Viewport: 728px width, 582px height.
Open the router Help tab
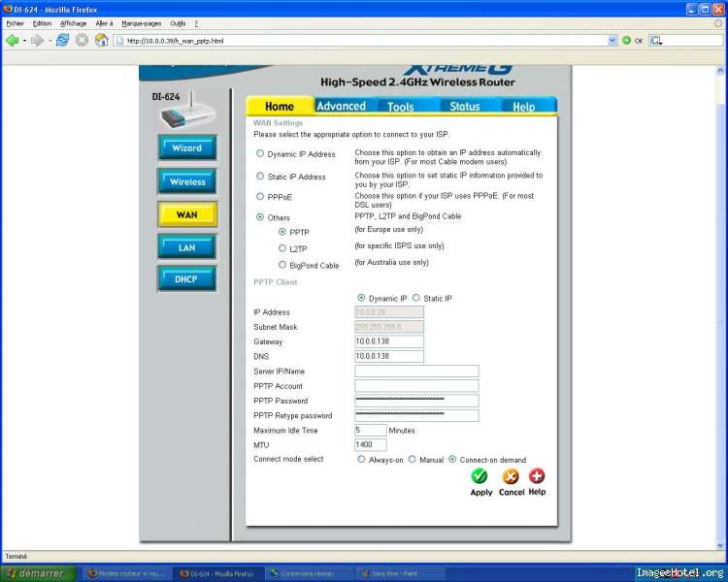(x=524, y=107)
